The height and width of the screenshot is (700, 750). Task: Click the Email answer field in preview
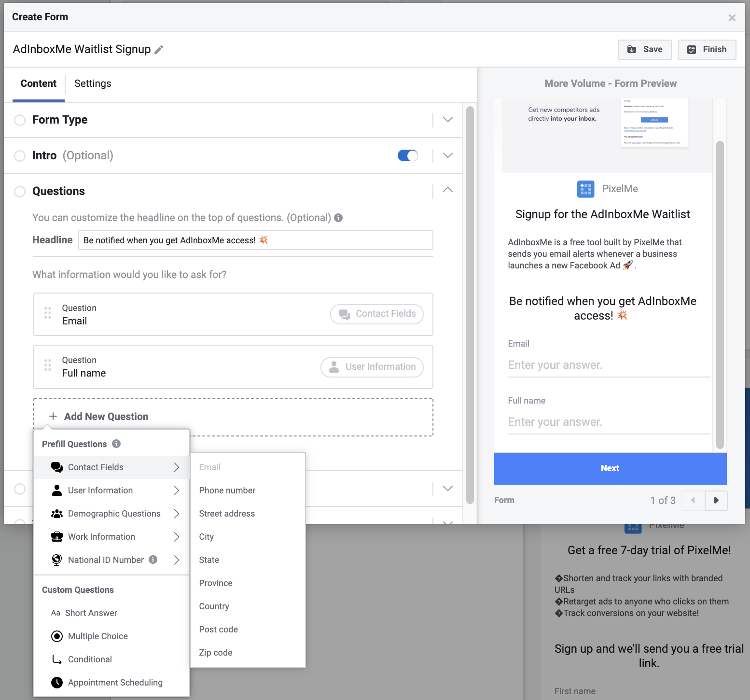coord(609,365)
